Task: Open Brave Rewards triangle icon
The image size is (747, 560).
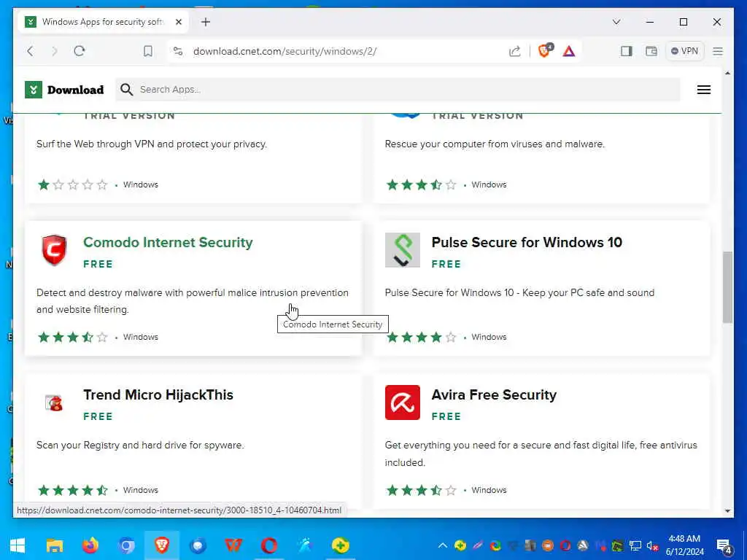Action: click(569, 51)
